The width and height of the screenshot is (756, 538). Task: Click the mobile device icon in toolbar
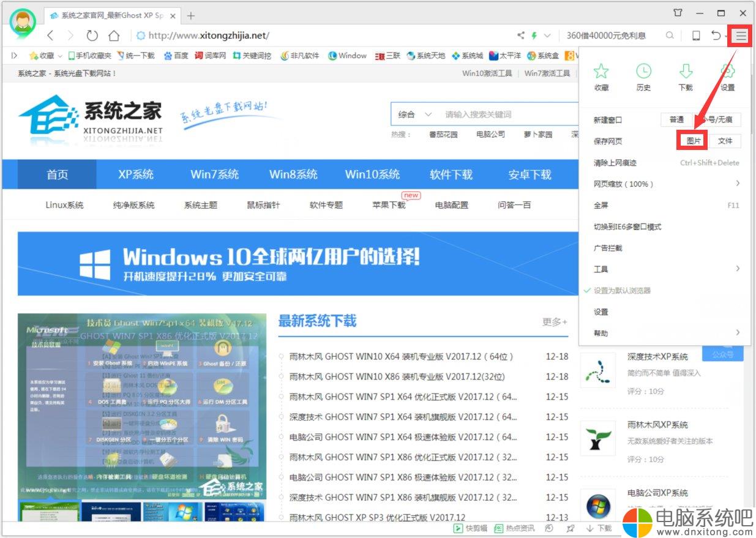click(x=696, y=35)
